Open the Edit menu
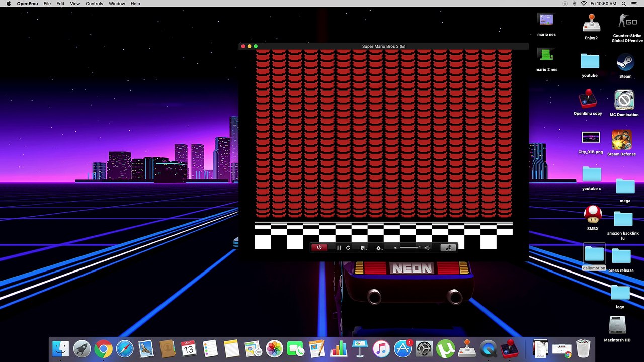Screen dimensions: 644x362 pyautogui.click(x=60, y=4)
